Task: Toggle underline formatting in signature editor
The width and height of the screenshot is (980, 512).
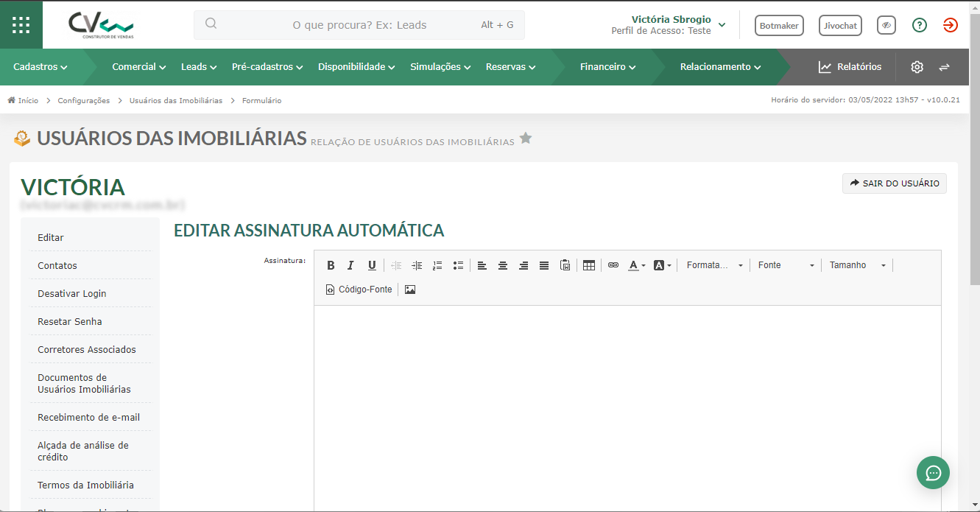Action: pyautogui.click(x=372, y=265)
